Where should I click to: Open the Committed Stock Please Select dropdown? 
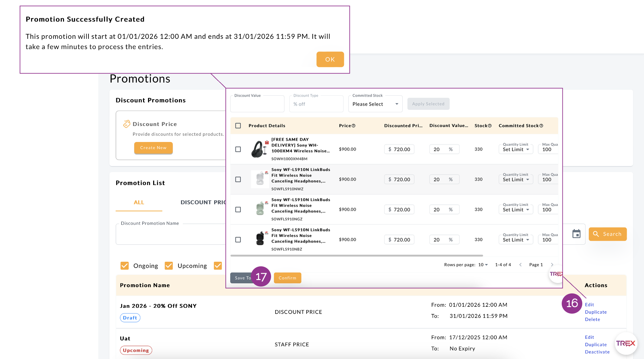click(x=375, y=104)
